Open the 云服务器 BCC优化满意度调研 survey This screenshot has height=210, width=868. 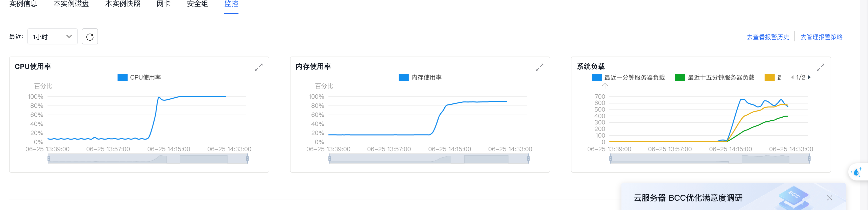click(x=688, y=198)
